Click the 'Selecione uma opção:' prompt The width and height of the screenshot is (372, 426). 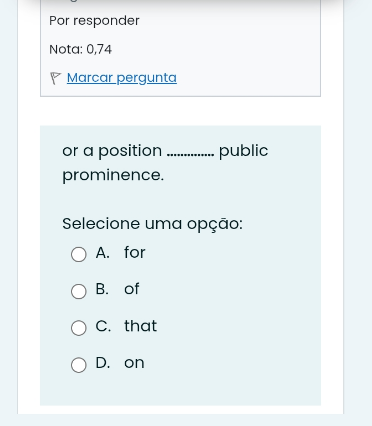click(x=152, y=224)
